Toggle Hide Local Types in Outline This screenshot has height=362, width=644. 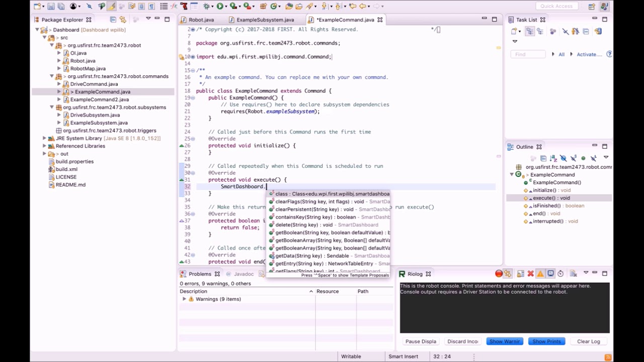click(593, 158)
